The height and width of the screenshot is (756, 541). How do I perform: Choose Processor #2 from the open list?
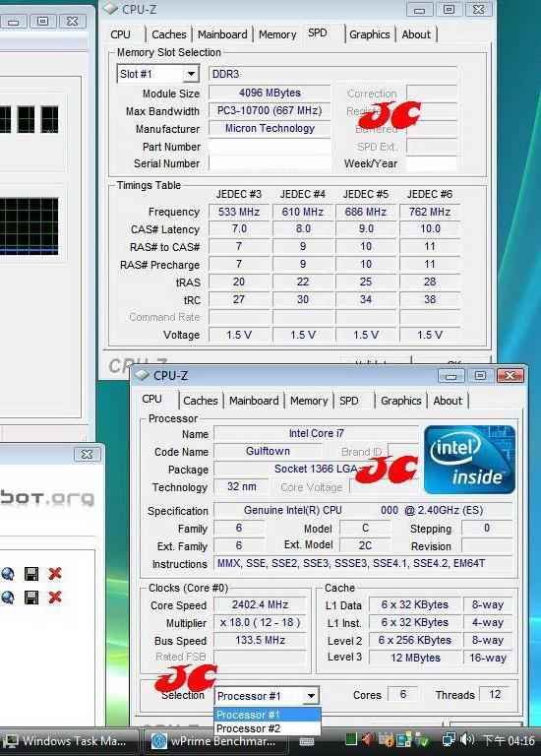click(268, 728)
